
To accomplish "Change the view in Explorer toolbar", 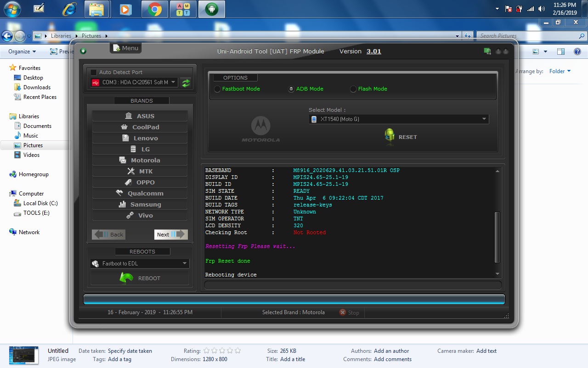I will tap(537, 52).
